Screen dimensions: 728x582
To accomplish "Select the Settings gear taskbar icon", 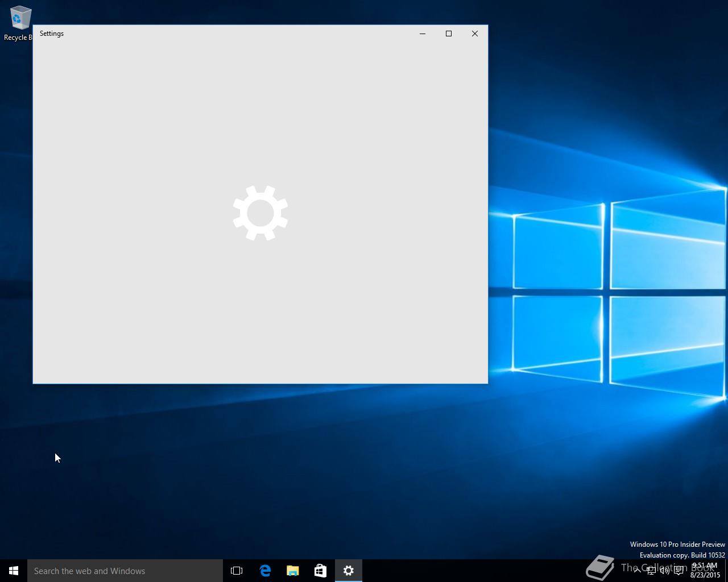I will point(349,571).
